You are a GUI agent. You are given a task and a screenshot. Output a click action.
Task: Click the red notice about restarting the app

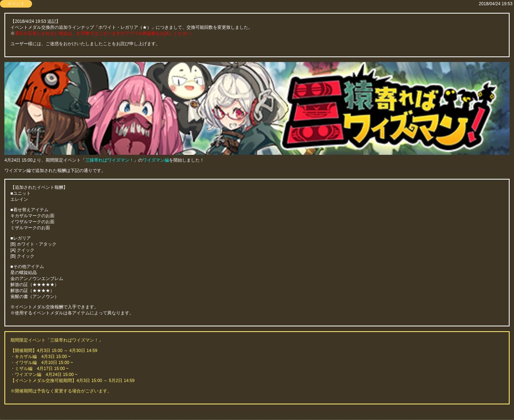point(104,34)
